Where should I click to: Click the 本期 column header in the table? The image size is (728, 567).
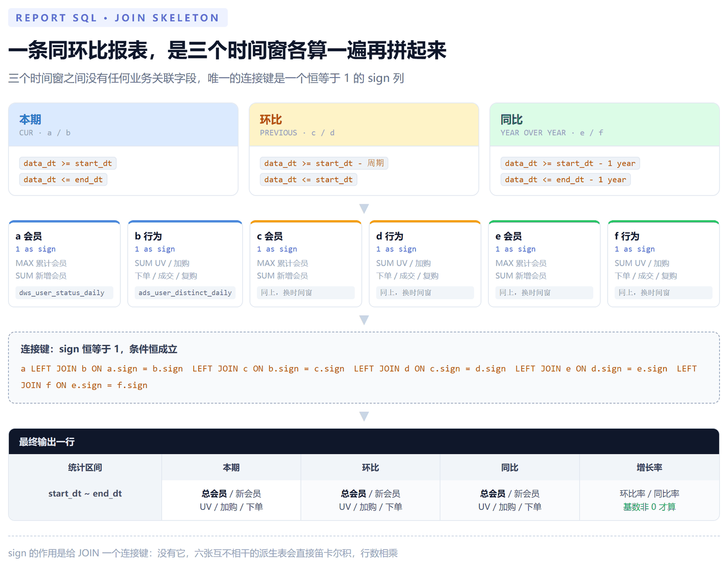pyautogui.click(x=232, y=468)
